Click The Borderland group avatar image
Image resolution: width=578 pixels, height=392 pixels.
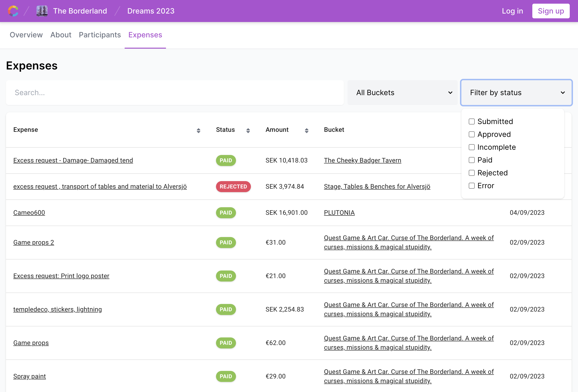pyautogui.click(x=42, y=11)
